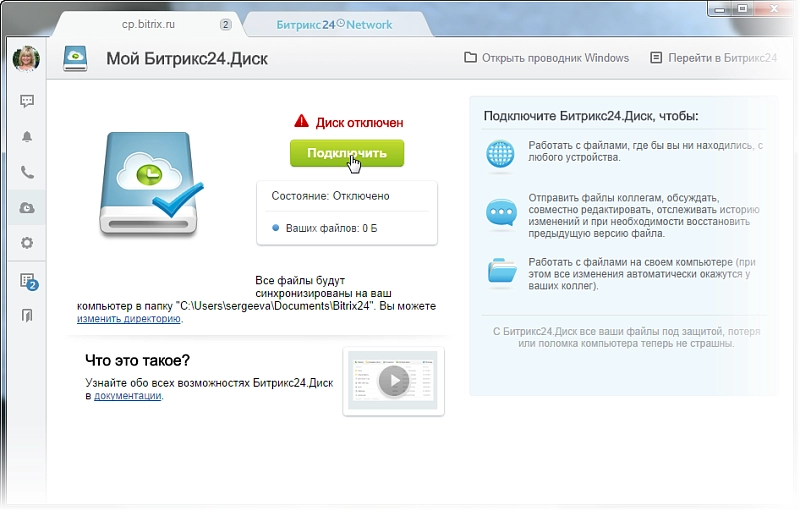Select the cloud disk sidebar icon
The height and width of the screenshot is (511, 800).
(27, 207)
